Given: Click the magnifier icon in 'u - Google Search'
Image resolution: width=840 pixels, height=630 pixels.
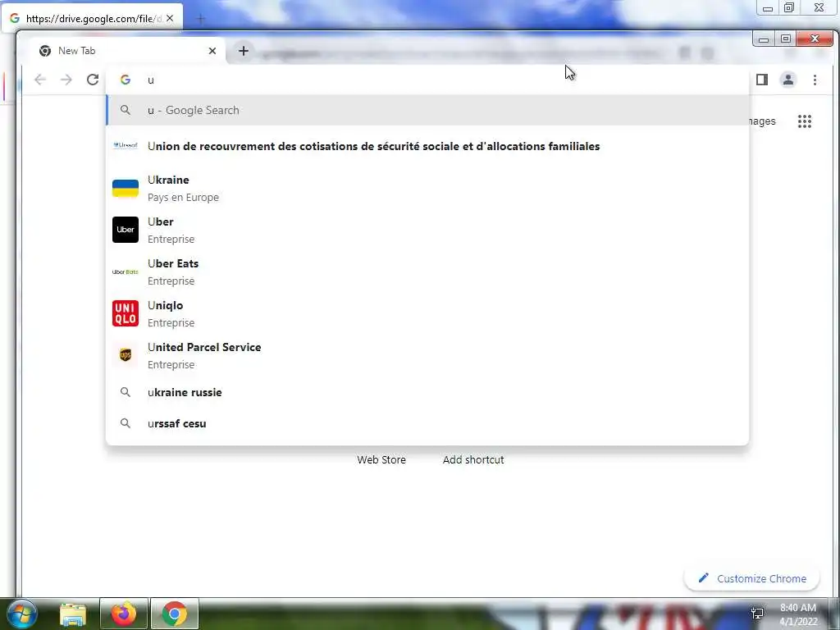Looking at the screenshot, I should (126, 110).
